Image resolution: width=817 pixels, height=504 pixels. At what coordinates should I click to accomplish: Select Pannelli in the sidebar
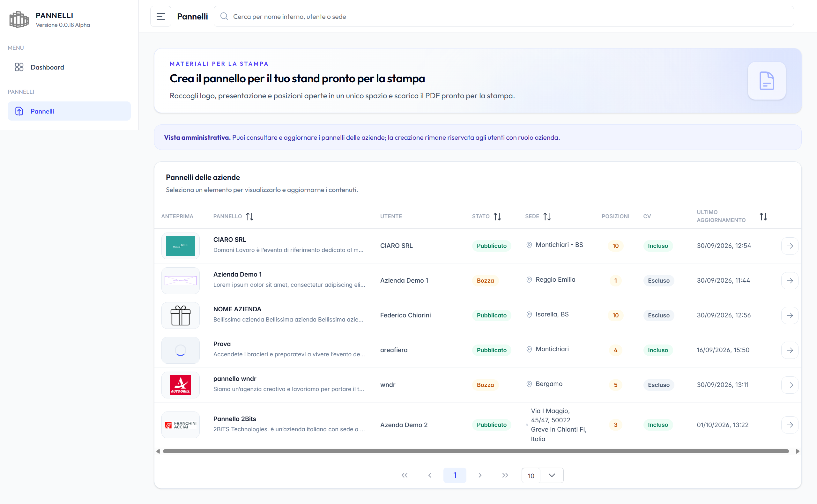(x=69, y=111)
